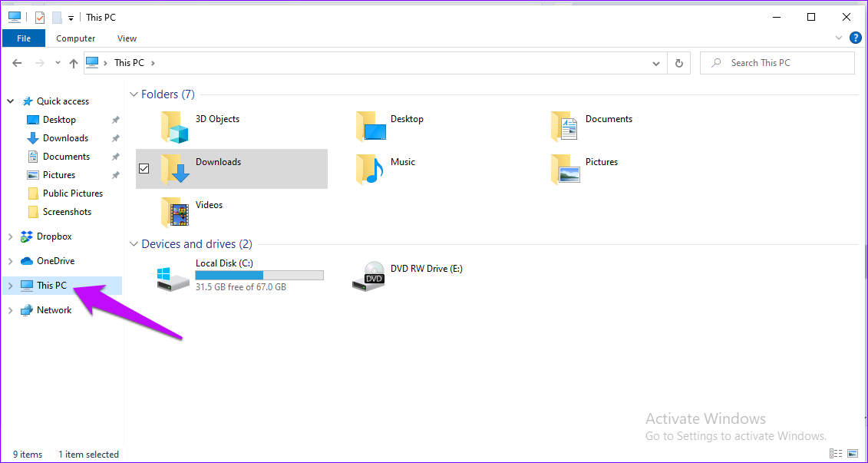This screenshot has height=463, width=868.
Task: Expand the ribbon with the chevron
Action: [838, 38]
